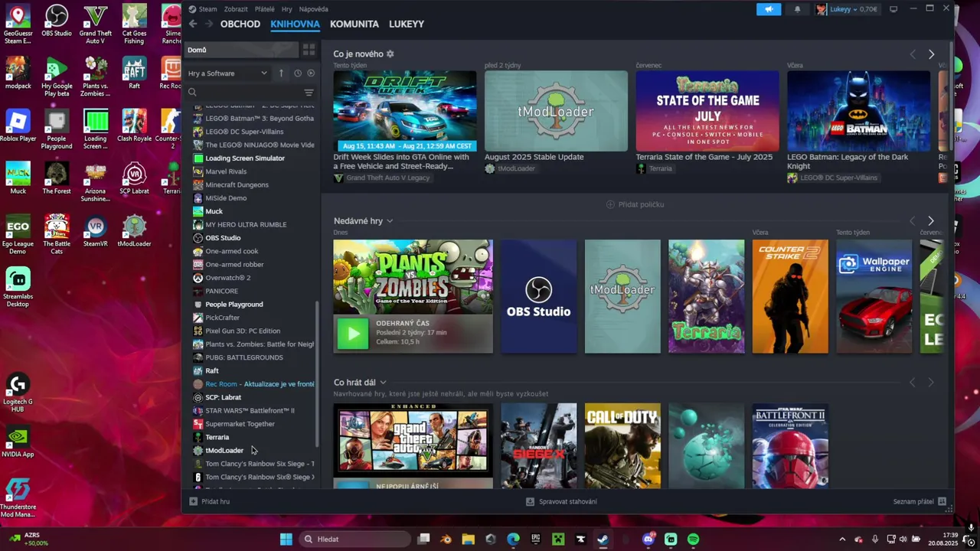
Task: Open Blender from the Windows taskbar
Action: pos(446,540)
